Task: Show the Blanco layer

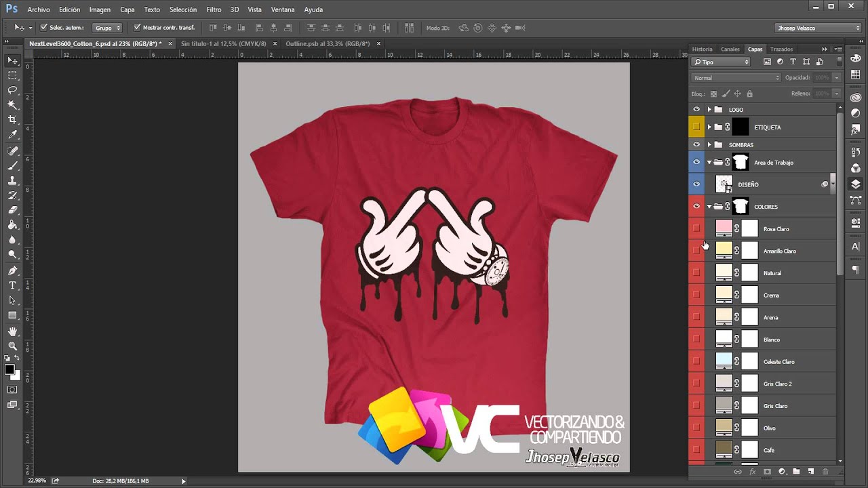Action: point(696,339)
